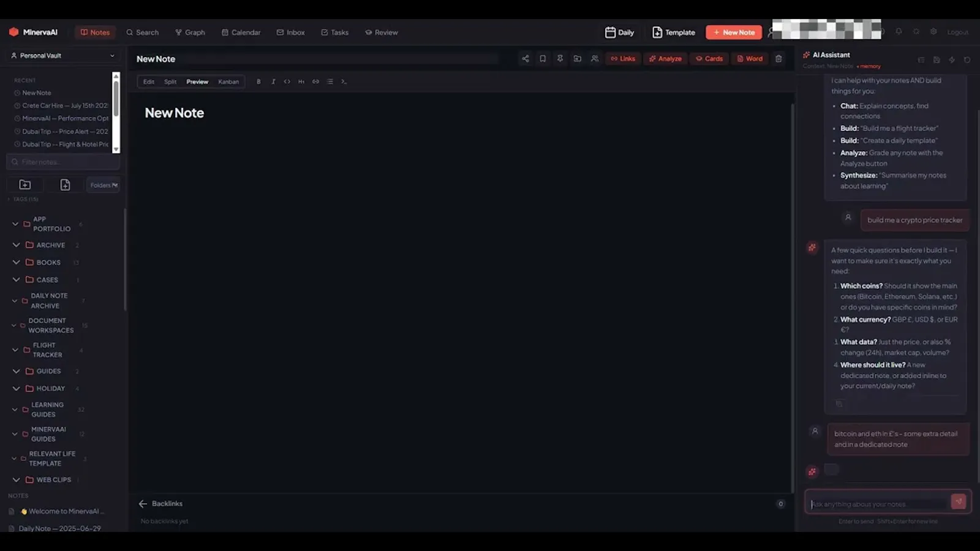Delete note with trash icon
The image size is (980, 551).
(x=778, y=59)
